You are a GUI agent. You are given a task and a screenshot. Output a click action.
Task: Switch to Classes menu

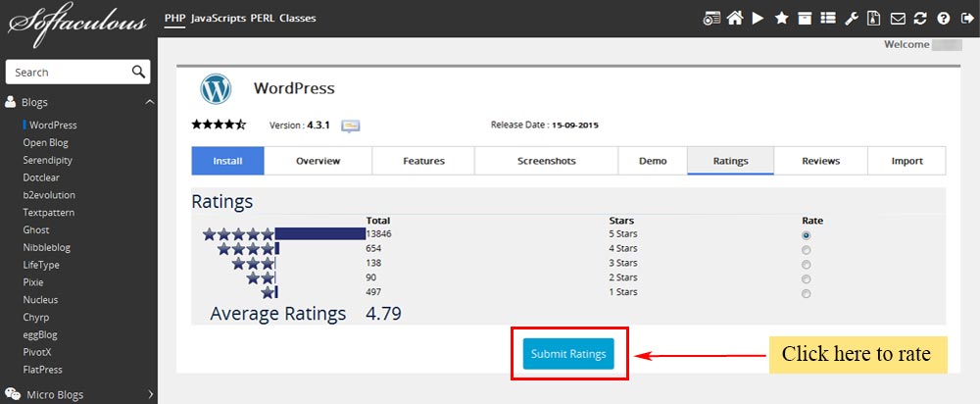point(298,18)
